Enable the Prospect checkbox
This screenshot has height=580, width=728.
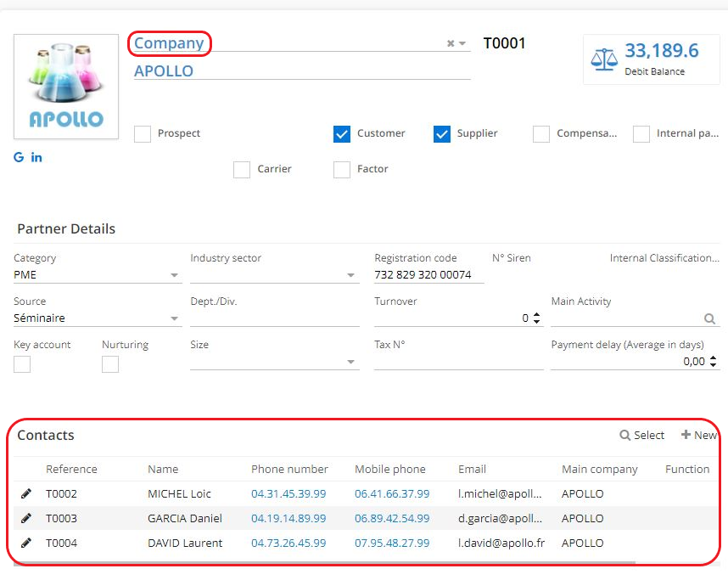click(143, 134)
